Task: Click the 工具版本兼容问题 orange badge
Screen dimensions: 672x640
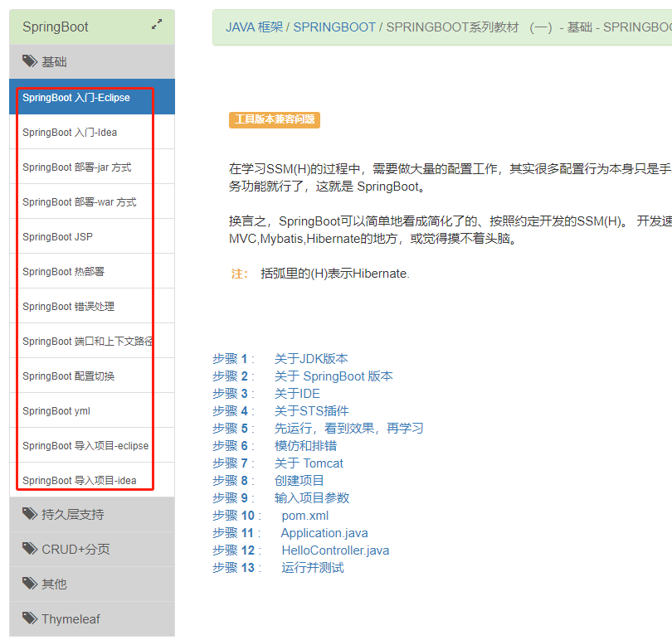Action: click(275, 119)
